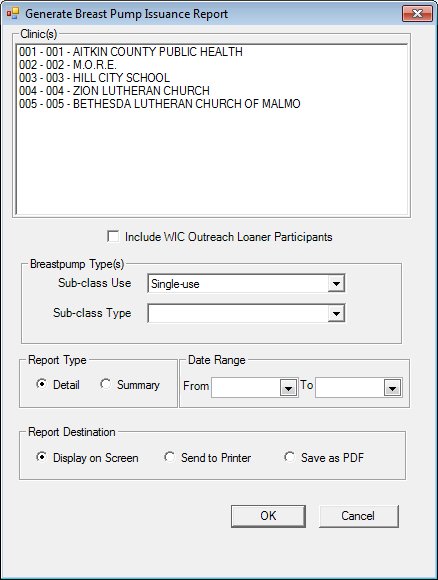Close the Generate Breast Pump Issuance Report dialog
438x580 pixels.
coord(417,14)
